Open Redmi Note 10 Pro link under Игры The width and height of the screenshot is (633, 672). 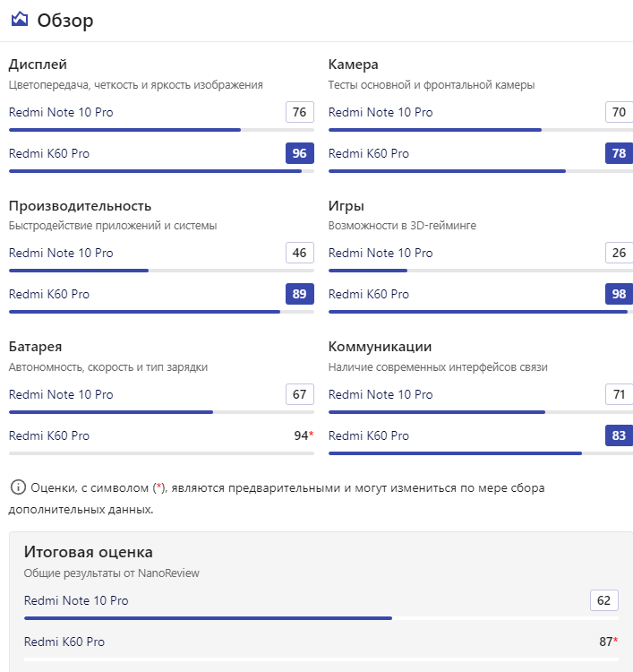point(381,253)
